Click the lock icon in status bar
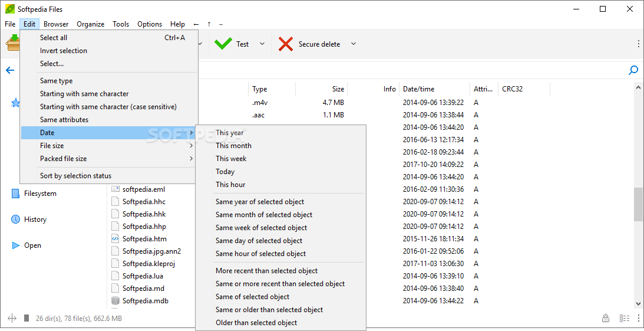 605,318
